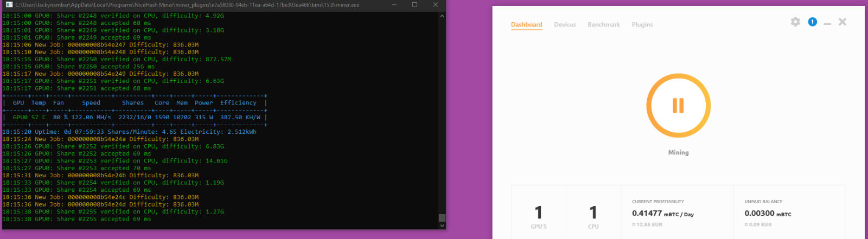The width and height of the screenshot is (868, 239).
Task: Click the Share #2250 accepted 256 ms line
Action: coord(79,67)
